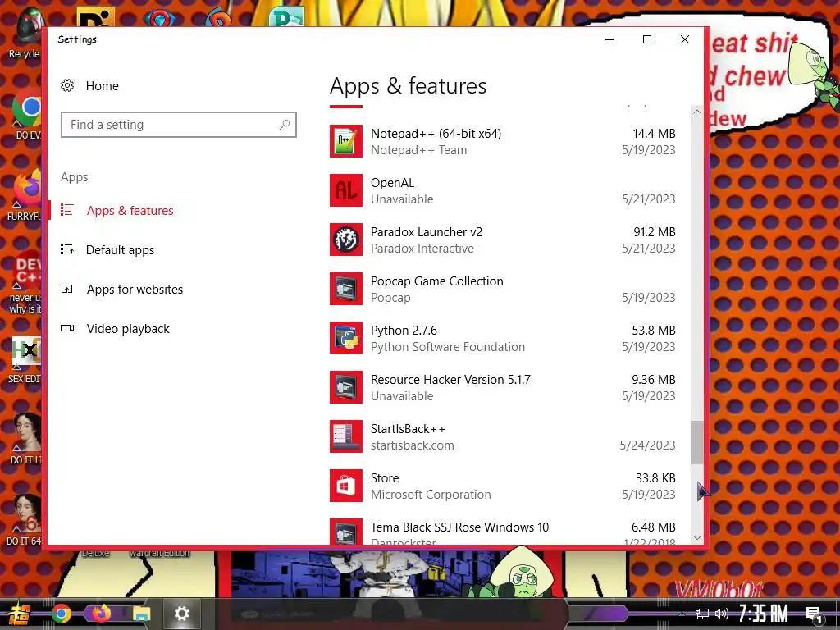Click the scrollbar up arrow
The height and width of the screenshot is (630, 840).
pos(696,112)
